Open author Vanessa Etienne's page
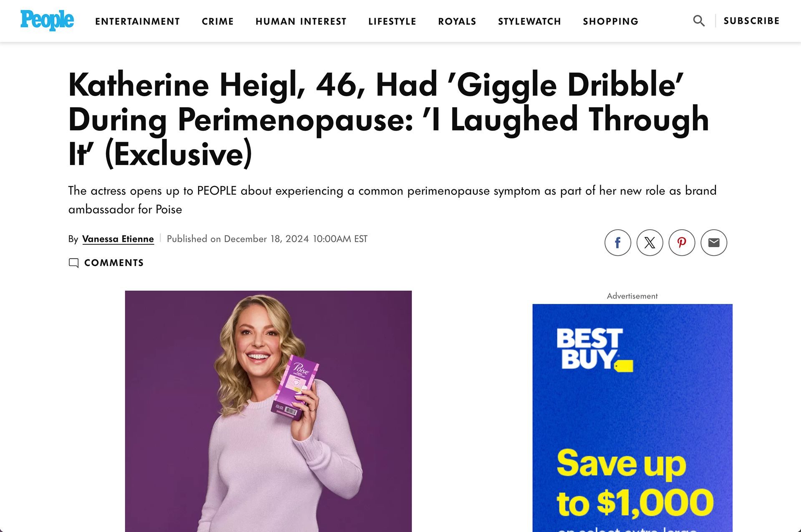This screenshot has height=532, width=801. (x=118, y=239)
